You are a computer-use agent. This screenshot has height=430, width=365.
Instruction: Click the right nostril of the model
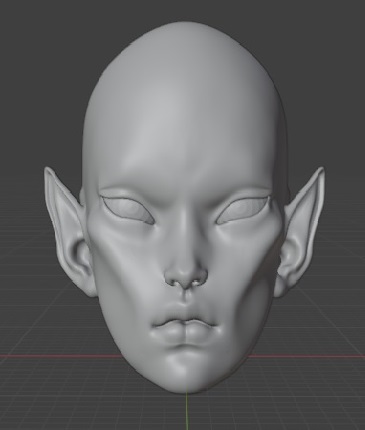[199, 282]
